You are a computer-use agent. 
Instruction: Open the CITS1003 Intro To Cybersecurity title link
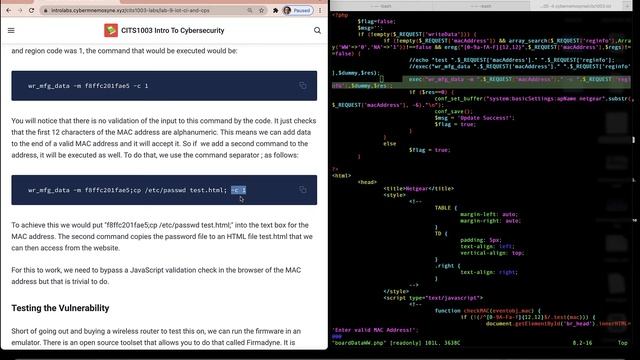click(x=173, y=30)
